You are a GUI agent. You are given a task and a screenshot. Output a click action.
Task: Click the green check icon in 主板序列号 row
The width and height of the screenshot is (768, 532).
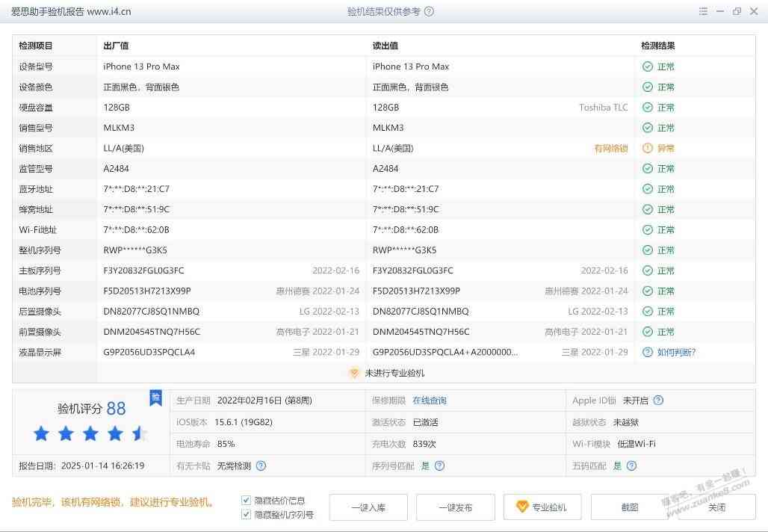click(648, 271)
